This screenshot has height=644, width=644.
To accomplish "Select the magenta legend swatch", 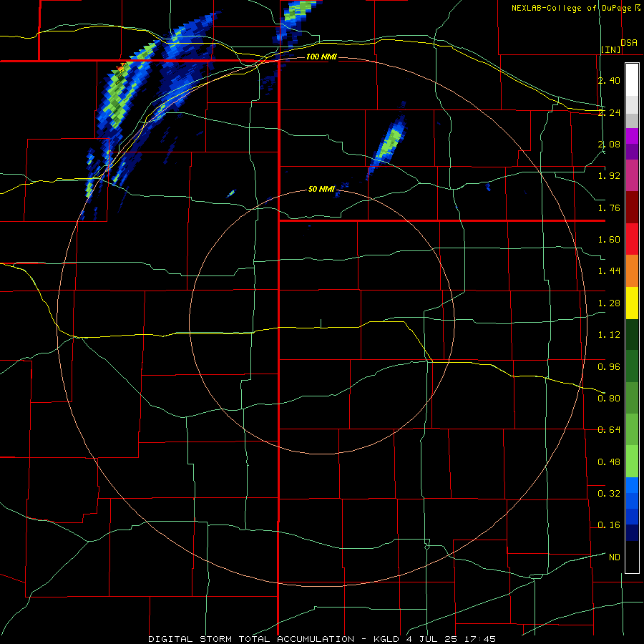I will click(x=632, y=136).
